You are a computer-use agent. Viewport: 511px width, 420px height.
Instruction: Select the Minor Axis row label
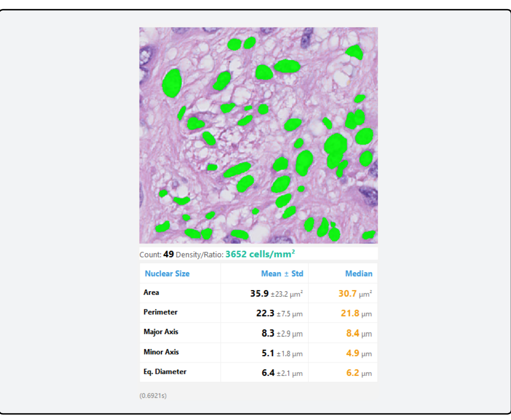pos(161,352)
